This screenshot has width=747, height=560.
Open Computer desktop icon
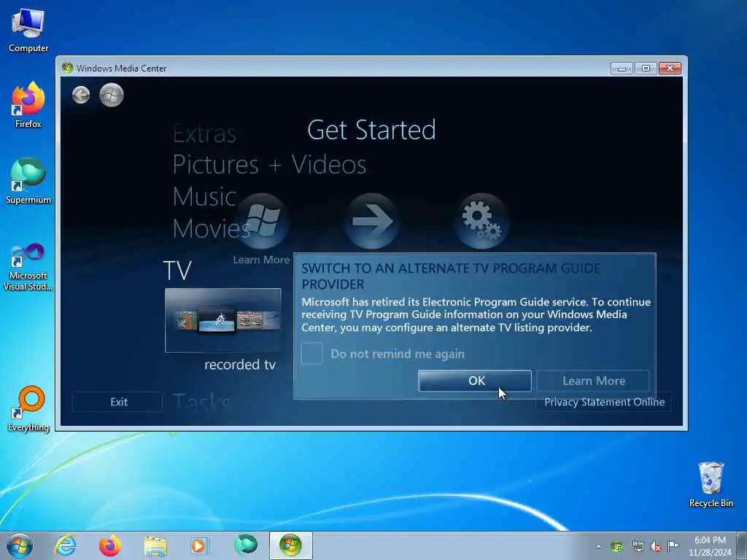(x=28, y=30)
